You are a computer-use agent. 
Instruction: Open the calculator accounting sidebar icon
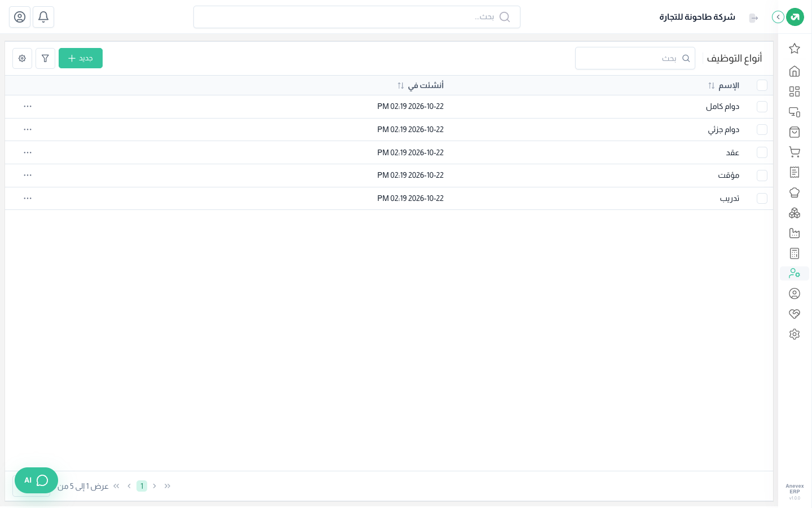tap(795, 253)
